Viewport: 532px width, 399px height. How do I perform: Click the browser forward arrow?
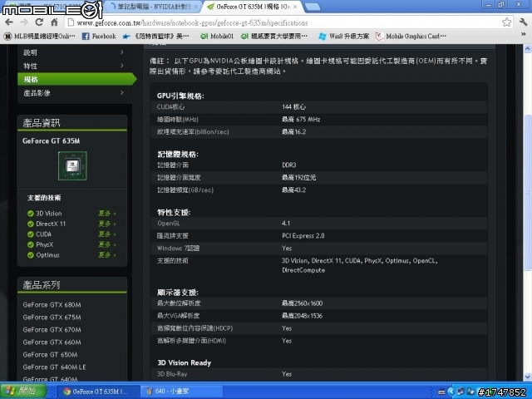coord(24,22)
